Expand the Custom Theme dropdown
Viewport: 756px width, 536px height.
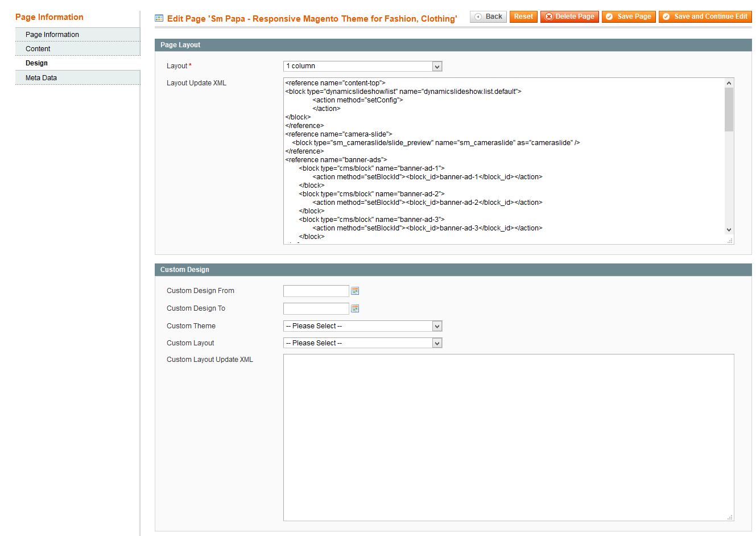pyautogui.click(x=362, y=326)
